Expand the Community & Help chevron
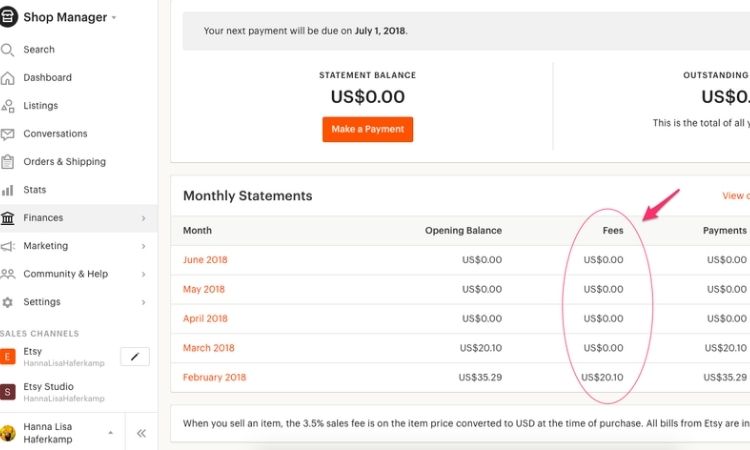Screen dimensions: 750x450 tap(143, 274)
